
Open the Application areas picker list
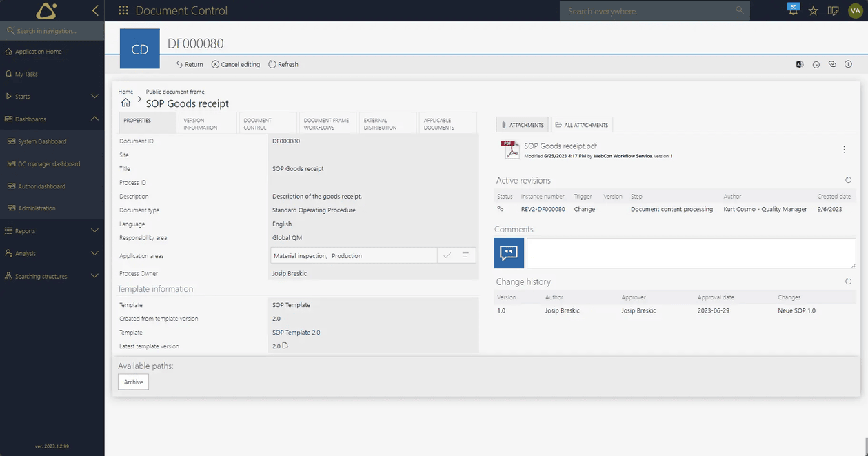(466, 255)
